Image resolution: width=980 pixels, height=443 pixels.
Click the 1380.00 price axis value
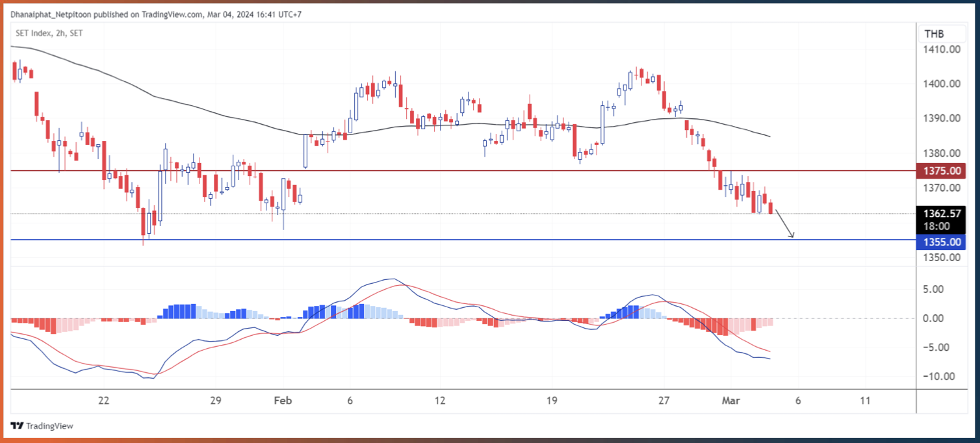point(942,153)
